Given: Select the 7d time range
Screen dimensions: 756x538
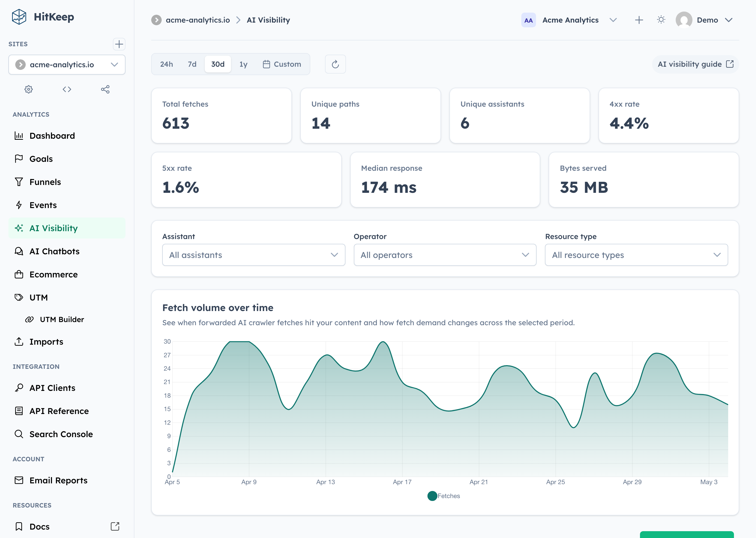Looking at the screenshot, I should pos(192,64).
